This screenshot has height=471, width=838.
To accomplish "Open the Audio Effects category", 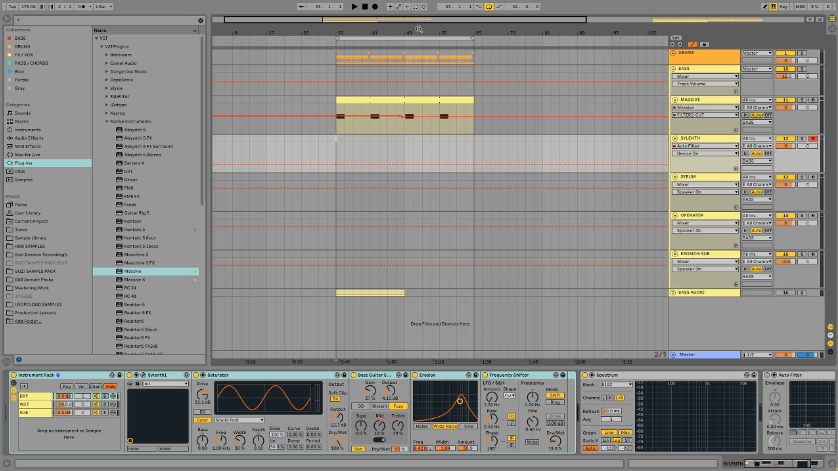I will pyautogui.click(x=28, y=138).
